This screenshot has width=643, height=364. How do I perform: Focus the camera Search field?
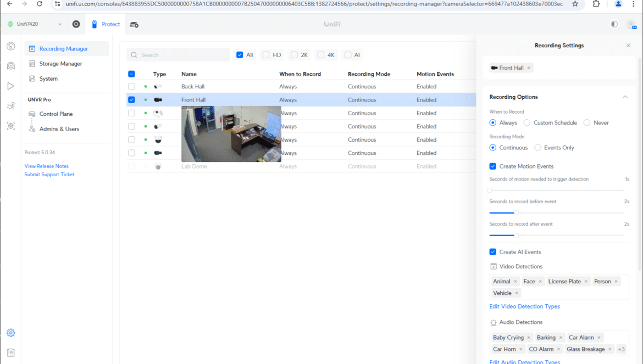tap(178, 55)
